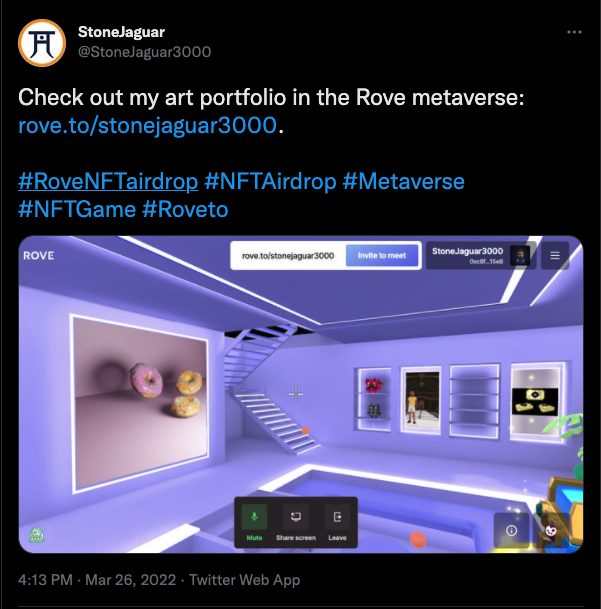The width and height of the screenshot is (601, 609).
Task: Open the rove.to/stonejaguar3000 link in tweet
Action: 147,125
